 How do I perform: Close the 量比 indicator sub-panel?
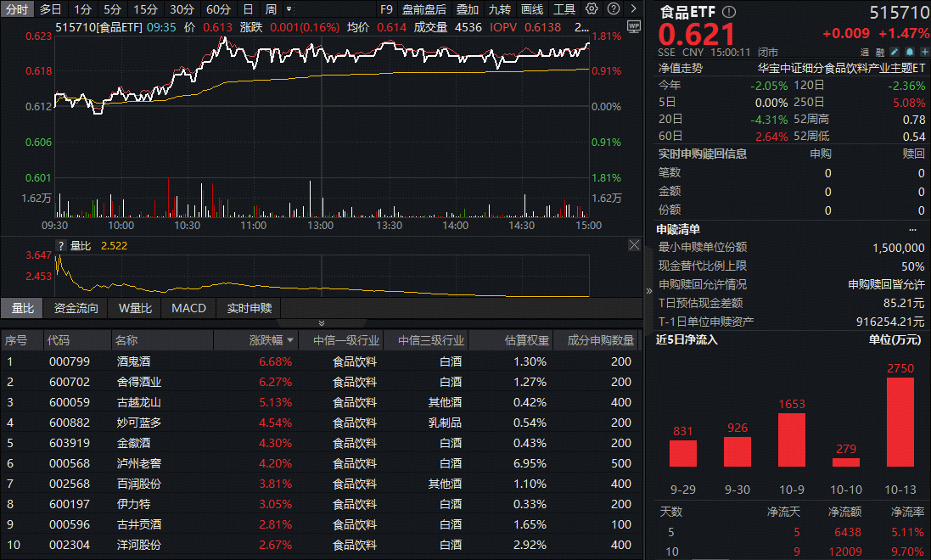coord(634,245)
